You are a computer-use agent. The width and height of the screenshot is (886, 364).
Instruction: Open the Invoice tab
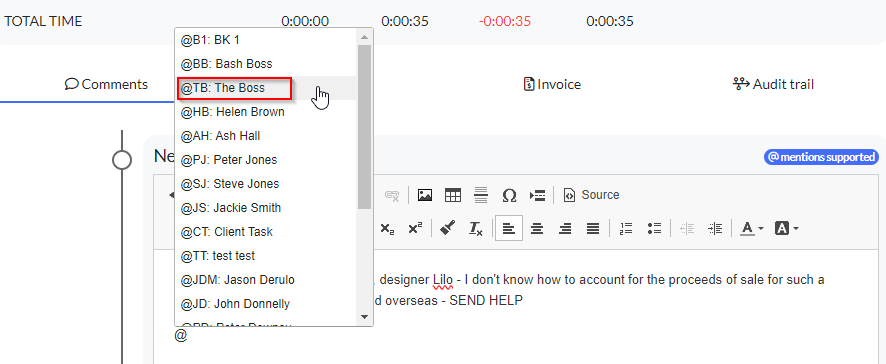pyautogui.click(x=552, y=84)
